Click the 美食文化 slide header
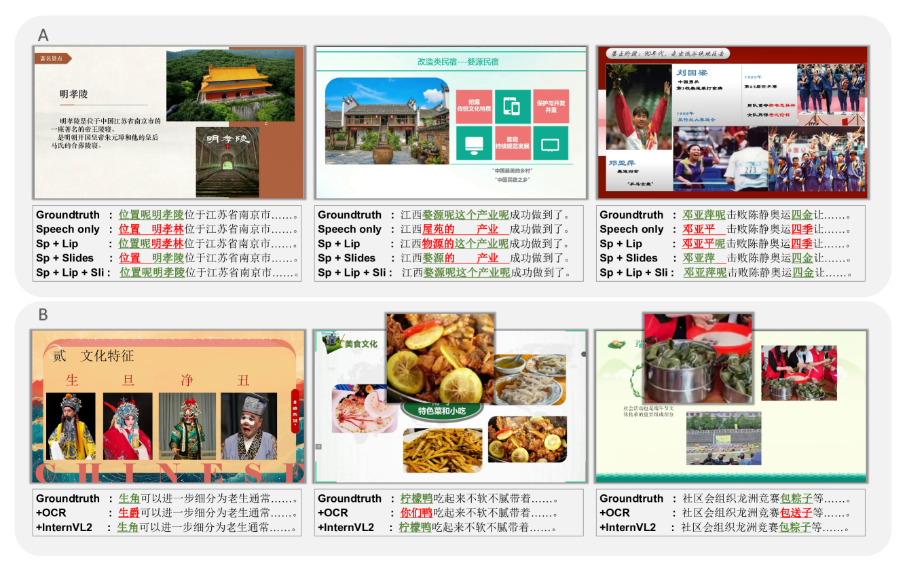The width and height of the screenshot is (924, 565). coord(361,344)
